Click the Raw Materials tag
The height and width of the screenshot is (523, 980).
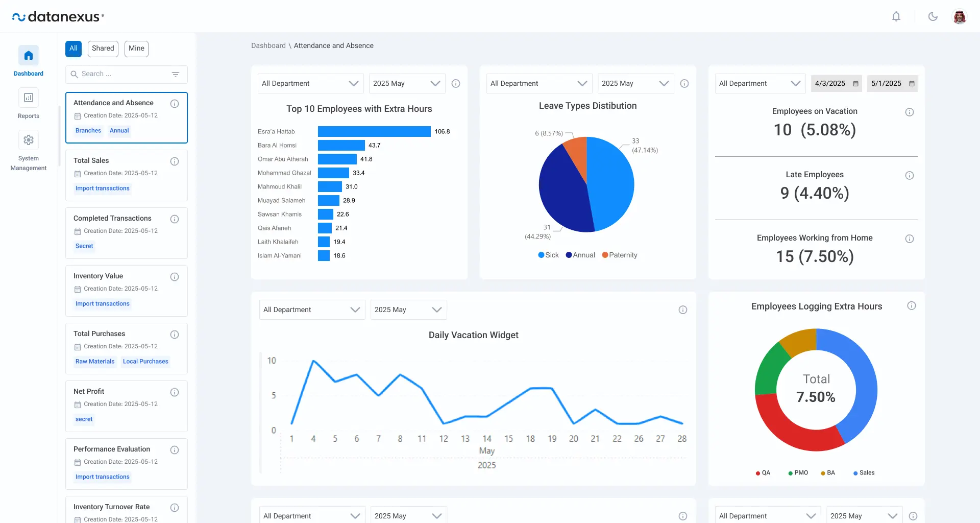(x=95, y=362)
